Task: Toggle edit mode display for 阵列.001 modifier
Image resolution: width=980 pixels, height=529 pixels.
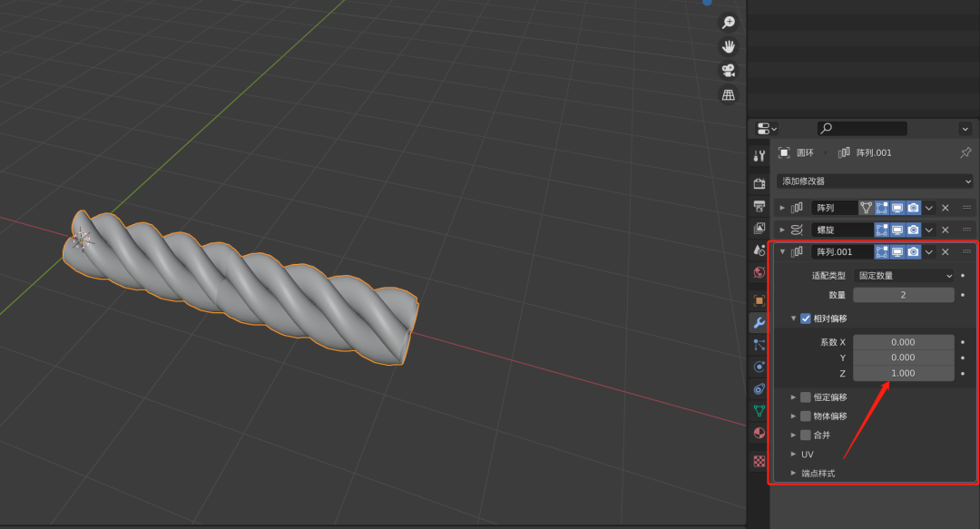Action: pos(882,251)
